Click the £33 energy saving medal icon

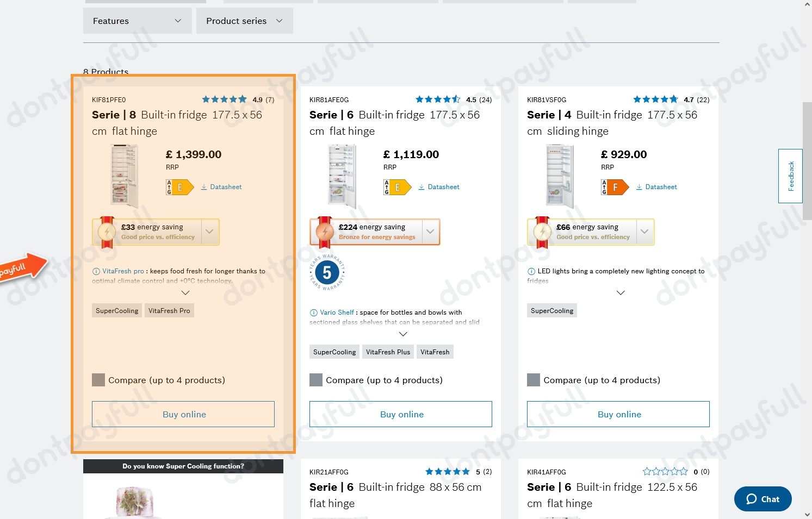point(107,232)
